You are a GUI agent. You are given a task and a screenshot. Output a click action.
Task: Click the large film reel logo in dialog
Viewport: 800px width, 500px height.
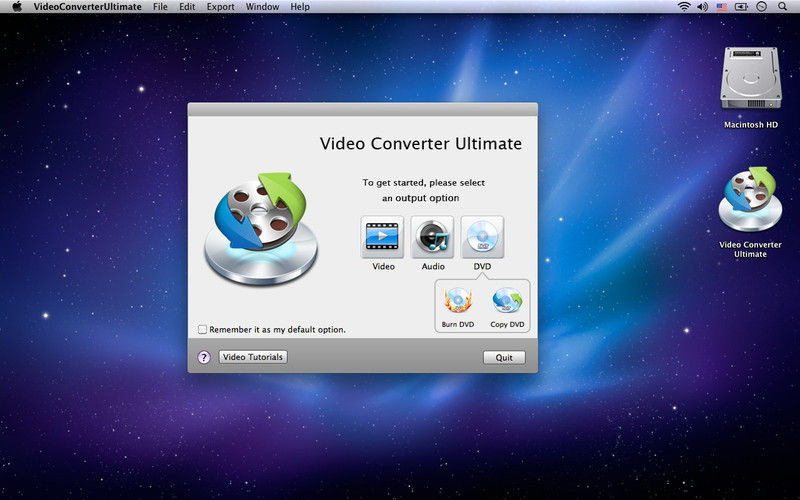click(x=261, y=228)
